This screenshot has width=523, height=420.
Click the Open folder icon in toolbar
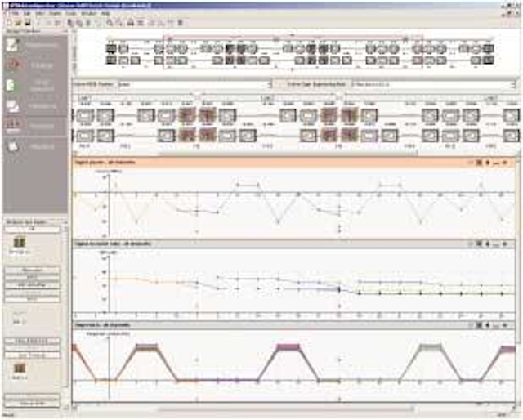click(x=18, y=23)
